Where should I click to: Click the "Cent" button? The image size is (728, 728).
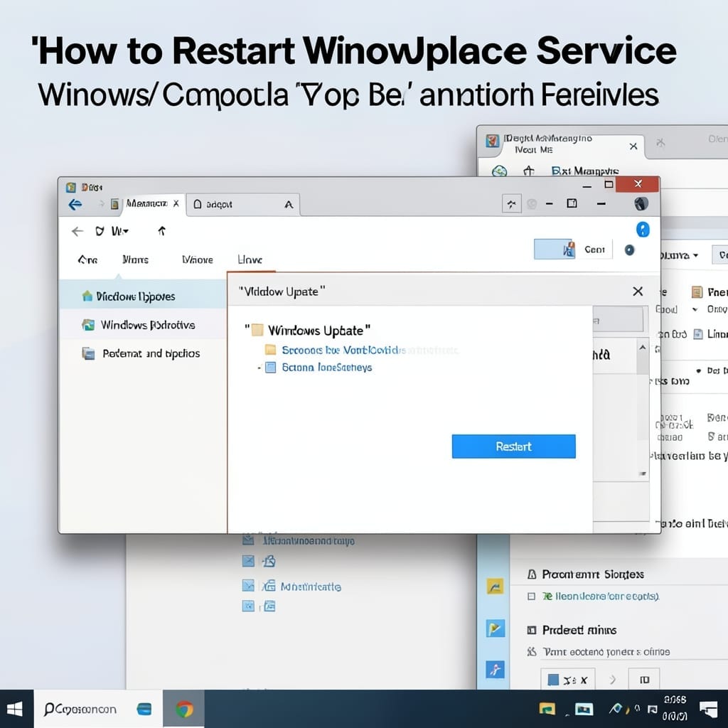coord(594,250)
